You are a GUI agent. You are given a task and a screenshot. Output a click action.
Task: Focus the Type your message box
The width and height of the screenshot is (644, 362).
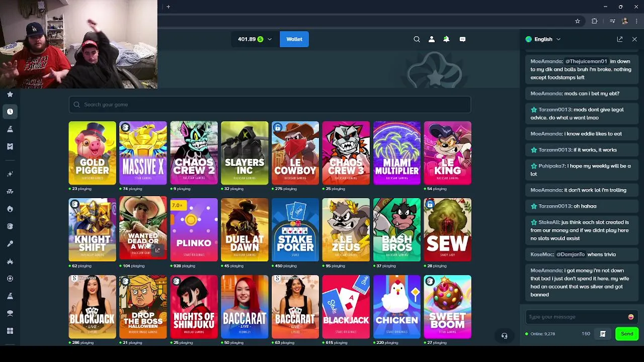576,317
